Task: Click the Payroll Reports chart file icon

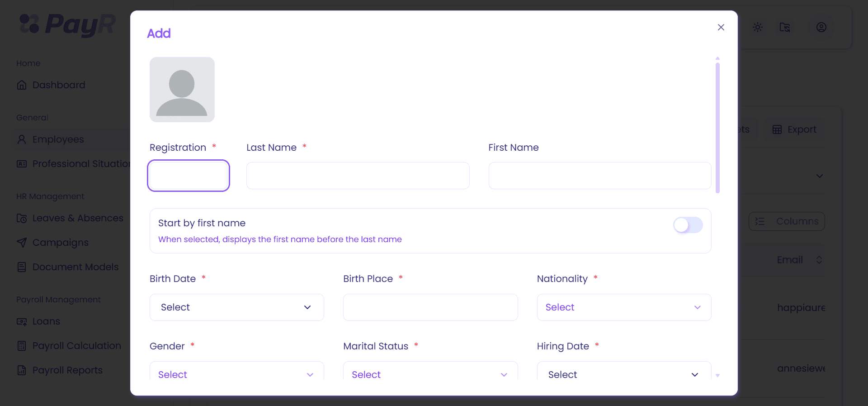Action: pos(22,370)
